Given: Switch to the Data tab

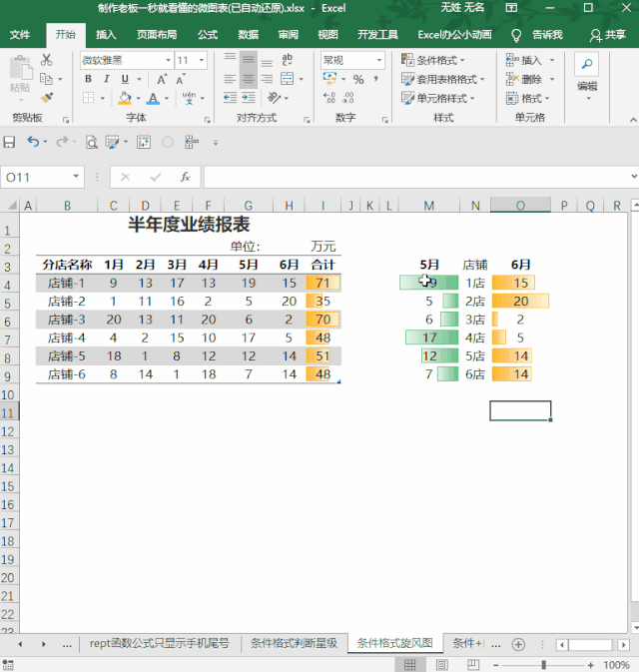Looking at the screenshot, I should (249, 35).
